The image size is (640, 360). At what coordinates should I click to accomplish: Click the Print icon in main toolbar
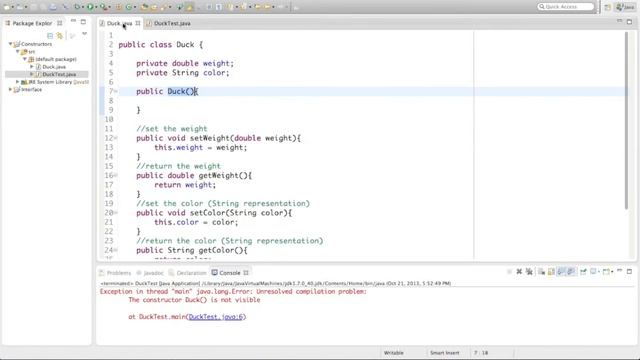coord(53,7)
